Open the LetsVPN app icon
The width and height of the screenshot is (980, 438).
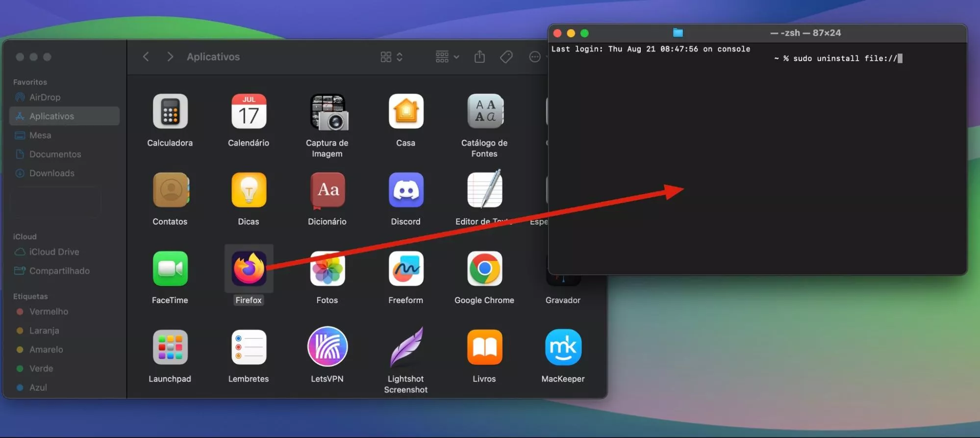tap(327, 347)
